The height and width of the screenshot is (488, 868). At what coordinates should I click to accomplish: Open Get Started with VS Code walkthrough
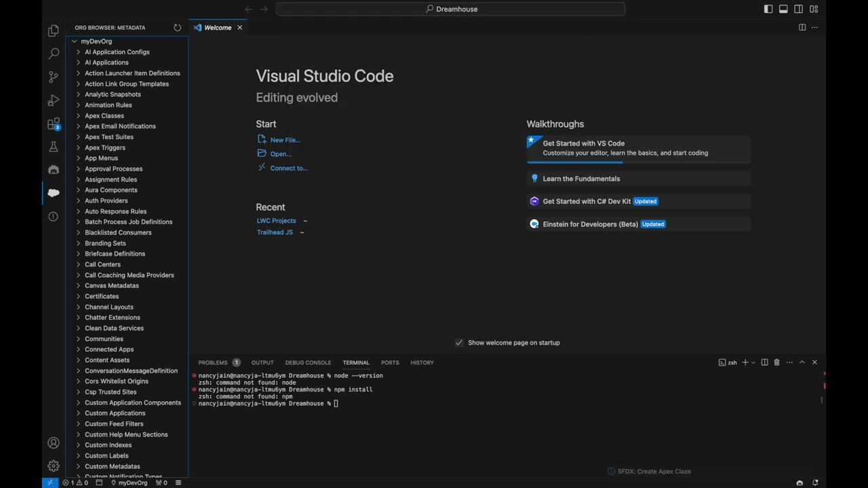click(638, 148)
